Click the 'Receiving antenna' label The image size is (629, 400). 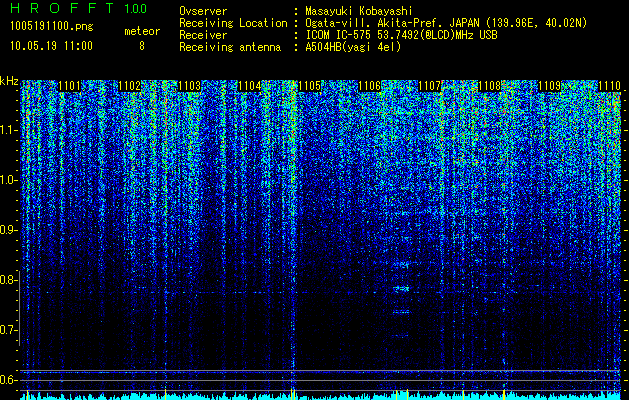tap(230, 47)
